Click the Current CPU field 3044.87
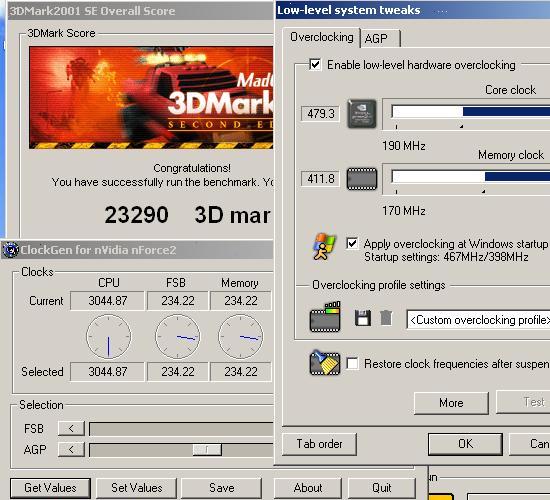This screenshot has height=500, width=550. point(107,301)
